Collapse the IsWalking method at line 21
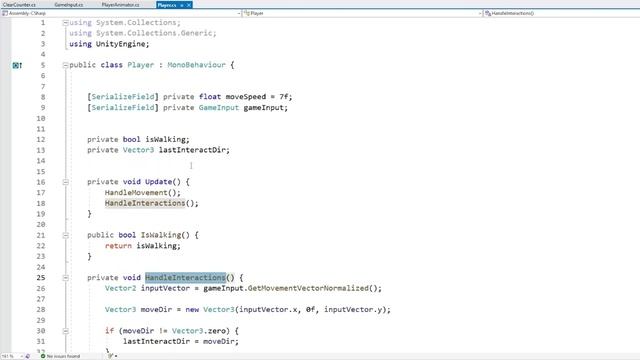 (x=65, y=236)
